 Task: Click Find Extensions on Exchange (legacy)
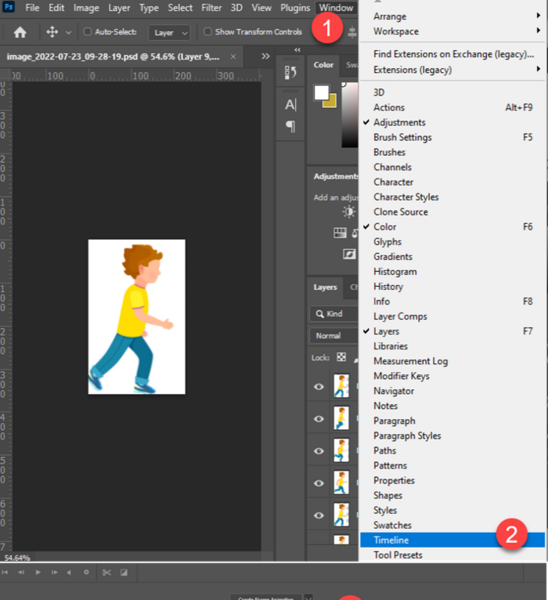coord(452,54)
